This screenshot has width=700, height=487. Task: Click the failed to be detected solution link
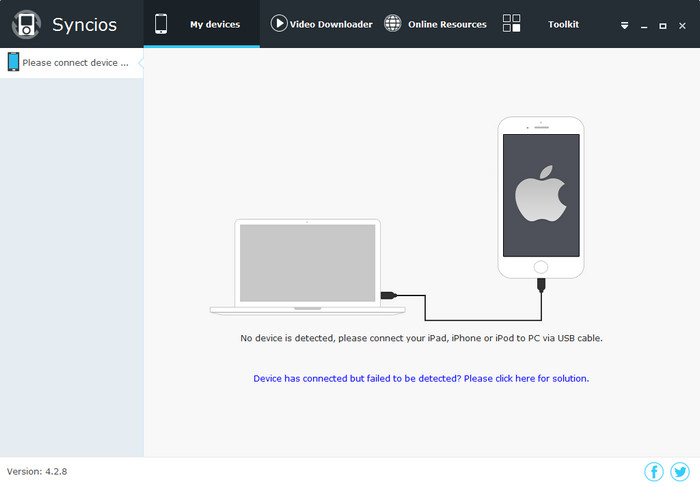tap(421, 379)
